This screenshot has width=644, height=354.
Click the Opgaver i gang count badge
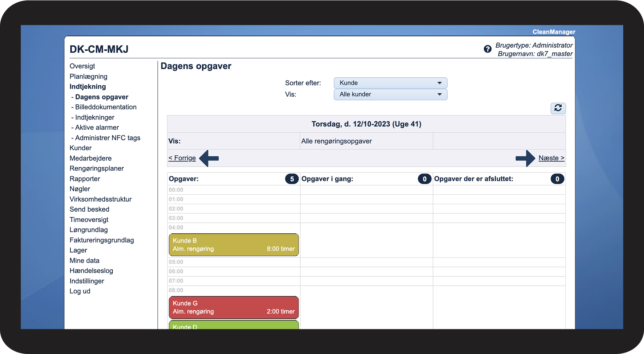click(x=424, y=179)
